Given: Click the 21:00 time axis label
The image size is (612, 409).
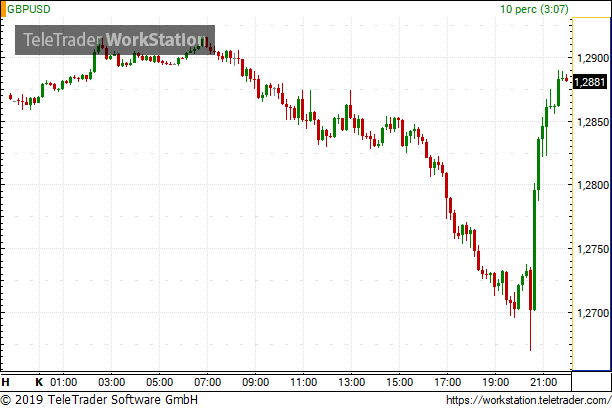Looking at the screenshot, I should [543, 382].
